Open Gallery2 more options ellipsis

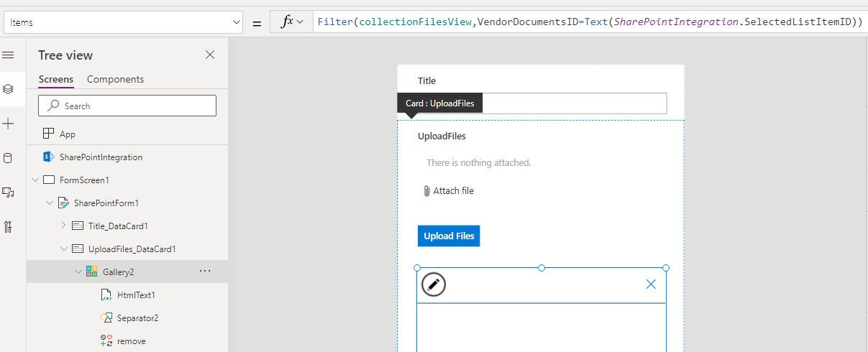coord(205,271)
